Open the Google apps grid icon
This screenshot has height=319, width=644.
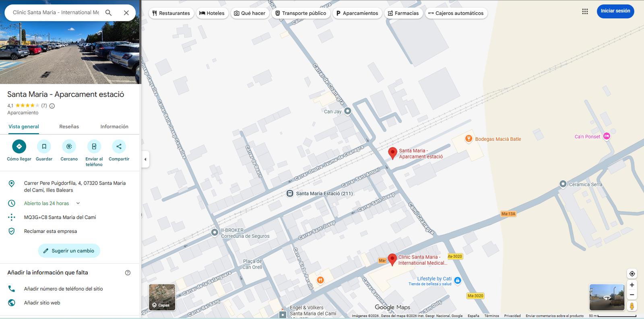pos(585,11)
